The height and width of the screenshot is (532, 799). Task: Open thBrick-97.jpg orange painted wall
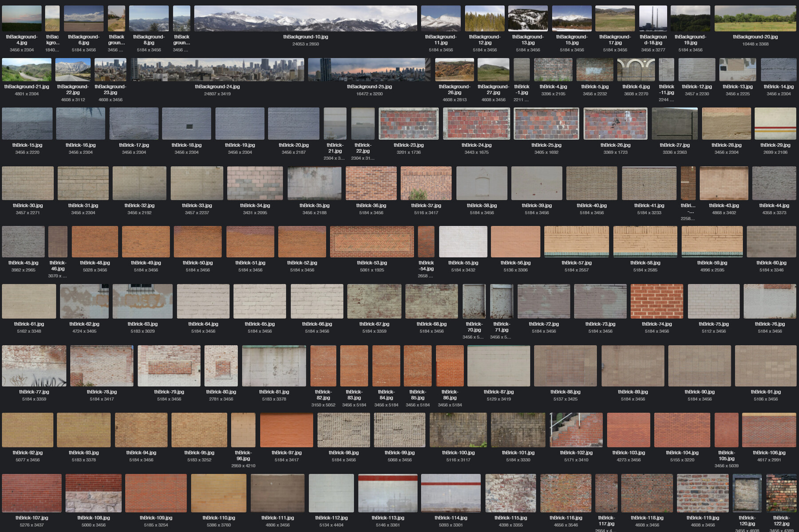click(286, 430)
